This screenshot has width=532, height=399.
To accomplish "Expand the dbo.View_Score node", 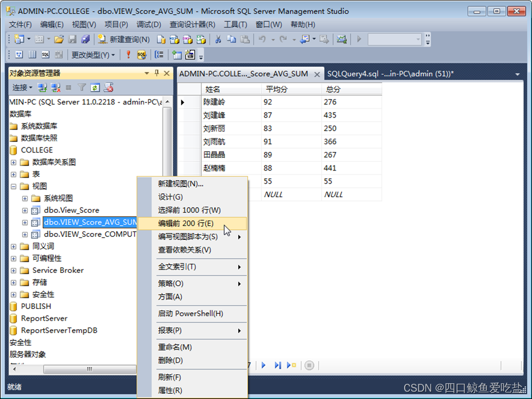I will click(25, 210).
